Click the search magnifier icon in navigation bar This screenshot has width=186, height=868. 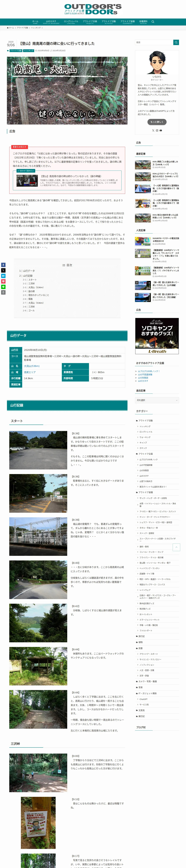153,22
